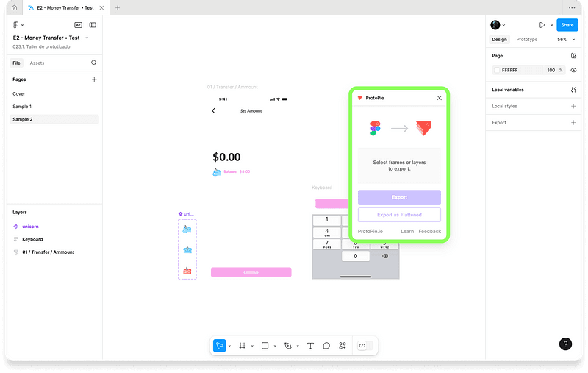
Task: Open the ProtoPie.io link
Action: [x=370, y=232]
